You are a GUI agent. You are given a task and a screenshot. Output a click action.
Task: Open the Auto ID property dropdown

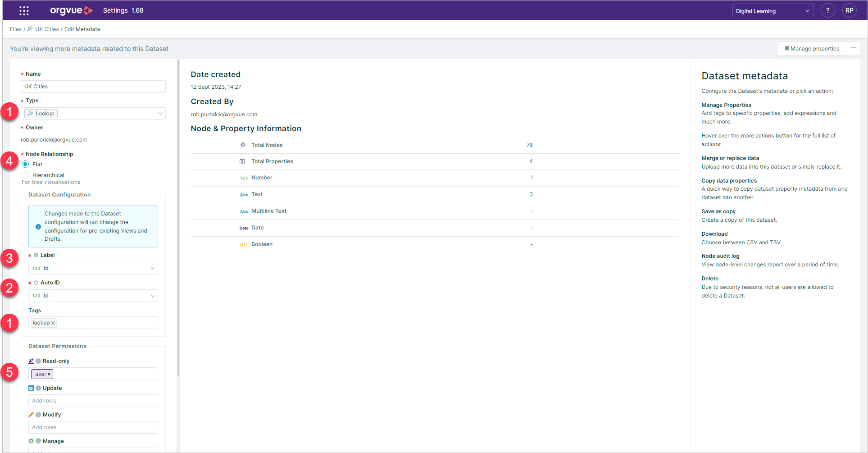click(x=93, y=296)
